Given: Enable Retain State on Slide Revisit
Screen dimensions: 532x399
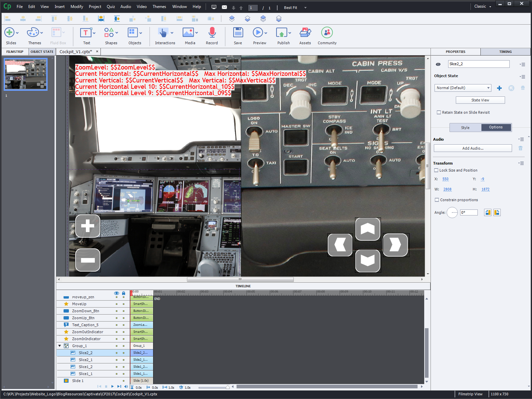Looking at the screenshot, I should 439,112.
